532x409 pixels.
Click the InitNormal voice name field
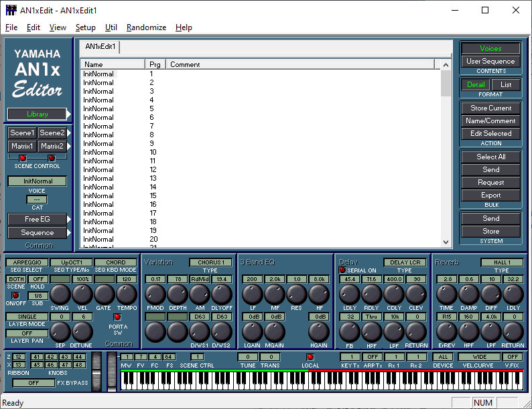click(x=38, y=181)
